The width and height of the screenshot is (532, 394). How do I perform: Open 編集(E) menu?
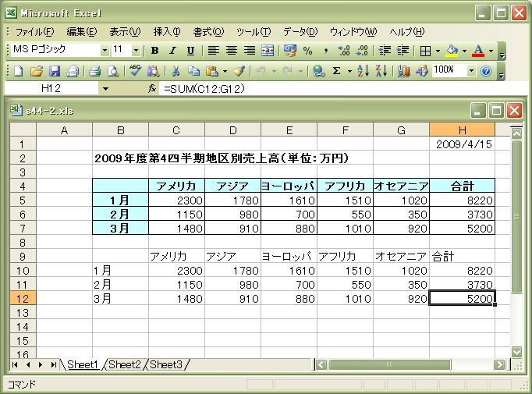(x=81, y=32)
